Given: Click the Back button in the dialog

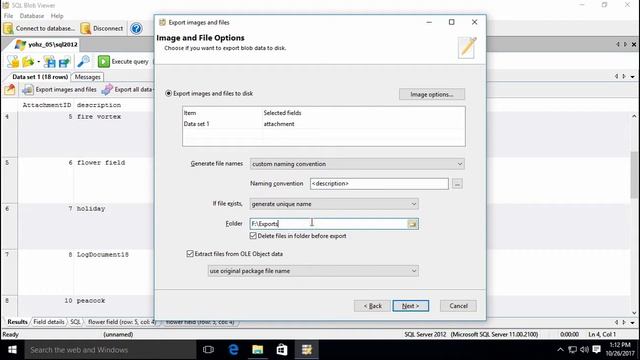Looking at the screenshot, I should pos(372,306).
